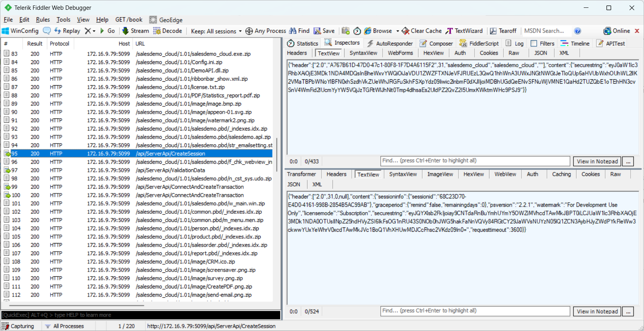Viewport: 644px width, 331px height.
Task: Click the WinConfig button
Action: (20, 31)
